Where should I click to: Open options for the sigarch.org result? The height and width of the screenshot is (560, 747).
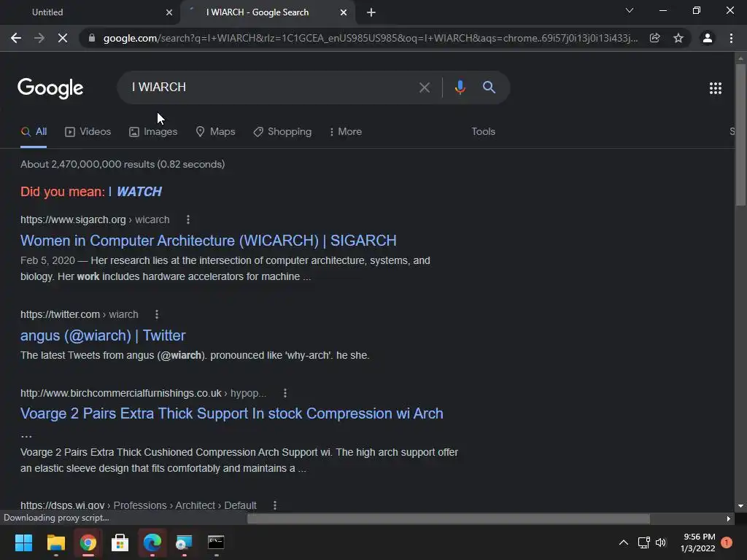(x=188, y=219)
